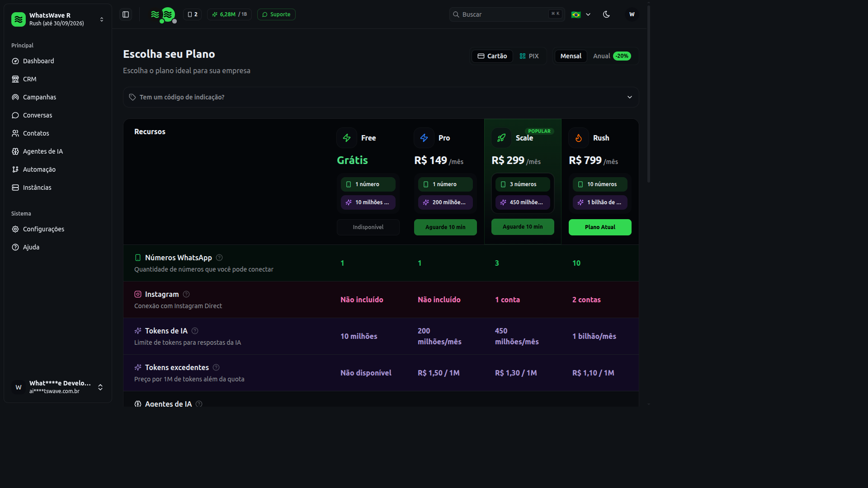Click the 1 bilhão chip in Rush plan

[x=600, y=202]
